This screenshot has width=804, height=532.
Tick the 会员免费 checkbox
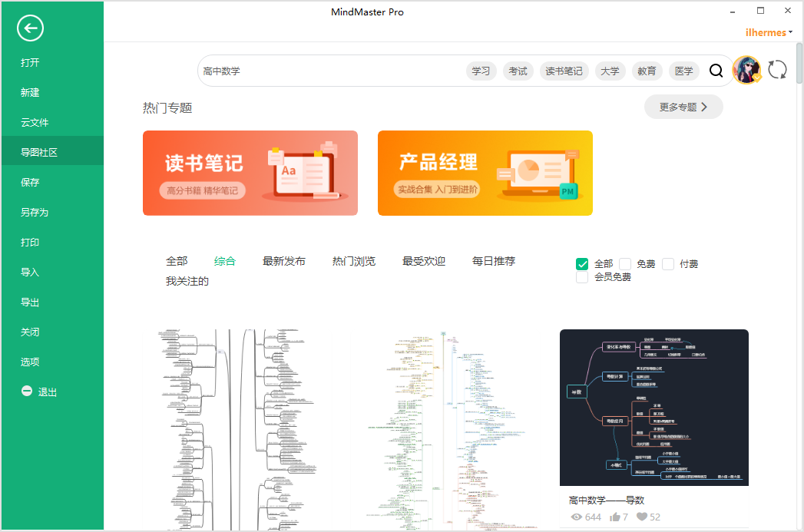coord(582,277)
